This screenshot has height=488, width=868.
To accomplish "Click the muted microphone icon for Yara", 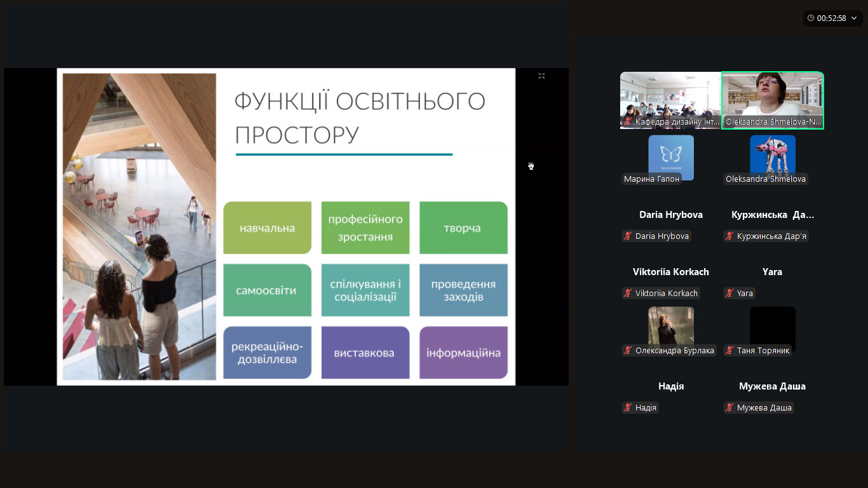I will [x=729, y=294].
